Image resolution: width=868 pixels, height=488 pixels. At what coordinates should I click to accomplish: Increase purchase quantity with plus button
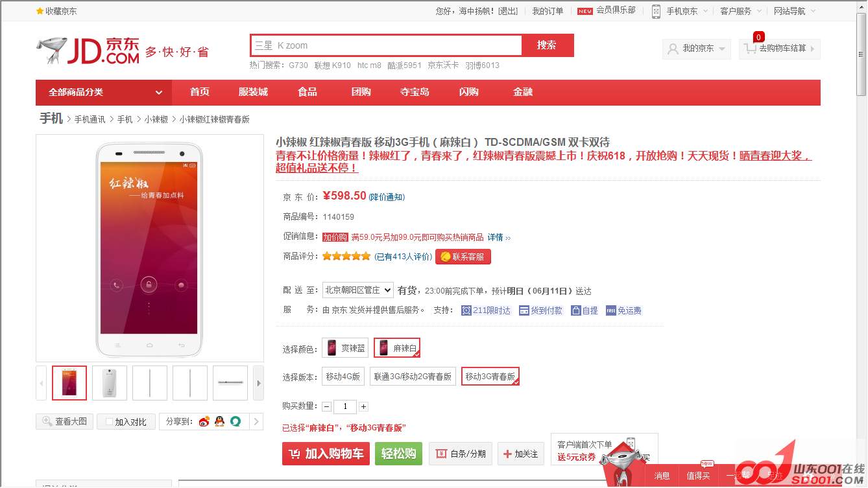363,407
